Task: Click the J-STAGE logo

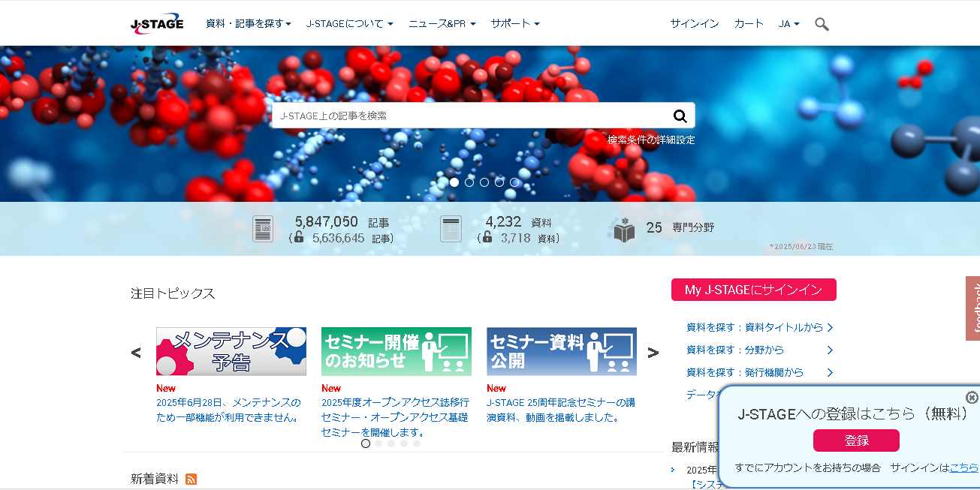Action: tap(157, 23)
